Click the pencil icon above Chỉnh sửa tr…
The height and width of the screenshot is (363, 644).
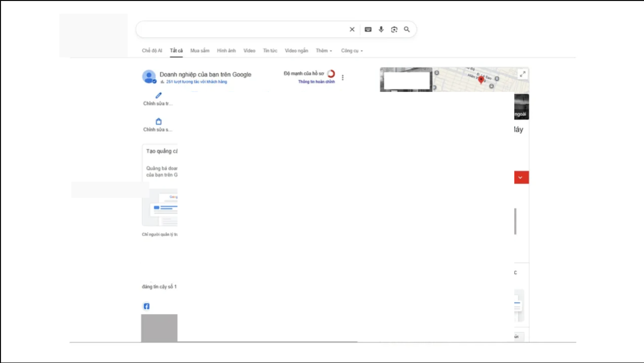coord(158,95)
